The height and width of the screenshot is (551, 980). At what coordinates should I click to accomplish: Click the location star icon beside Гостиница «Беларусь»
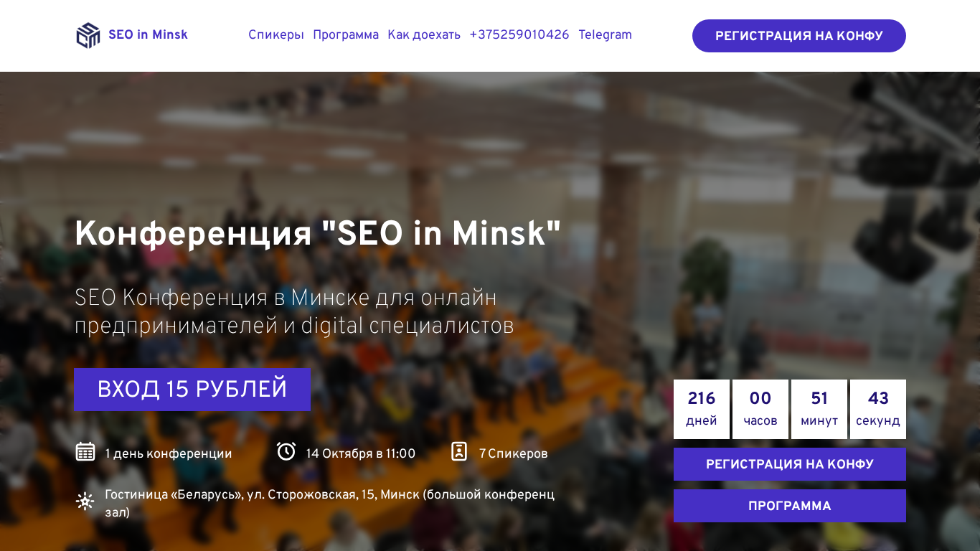click(x=85, y=501)
